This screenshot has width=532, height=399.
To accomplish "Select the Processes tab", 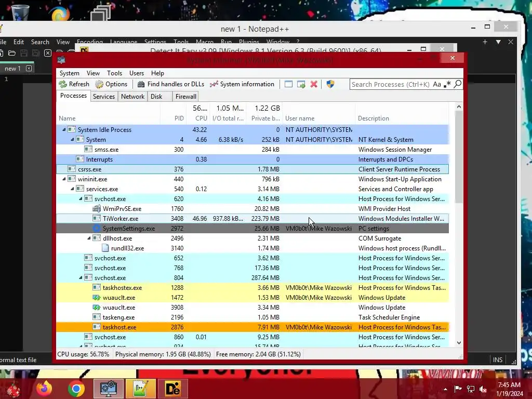I will (x=73, y=96).
